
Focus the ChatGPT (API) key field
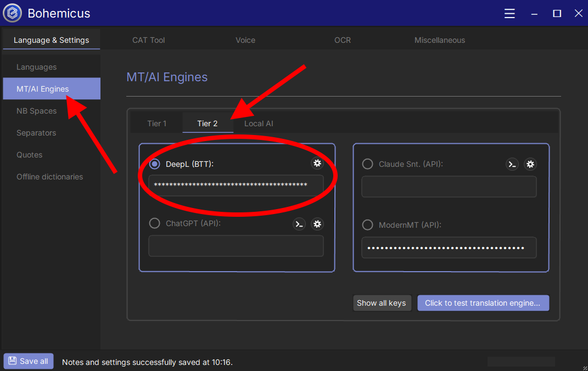pos(236,246)
